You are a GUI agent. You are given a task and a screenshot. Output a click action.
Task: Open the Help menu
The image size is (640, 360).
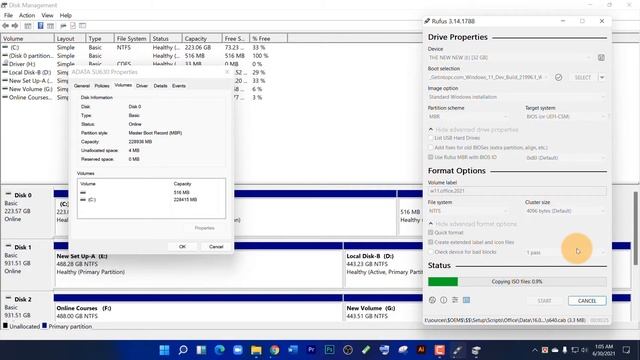(x=66, y=15)
